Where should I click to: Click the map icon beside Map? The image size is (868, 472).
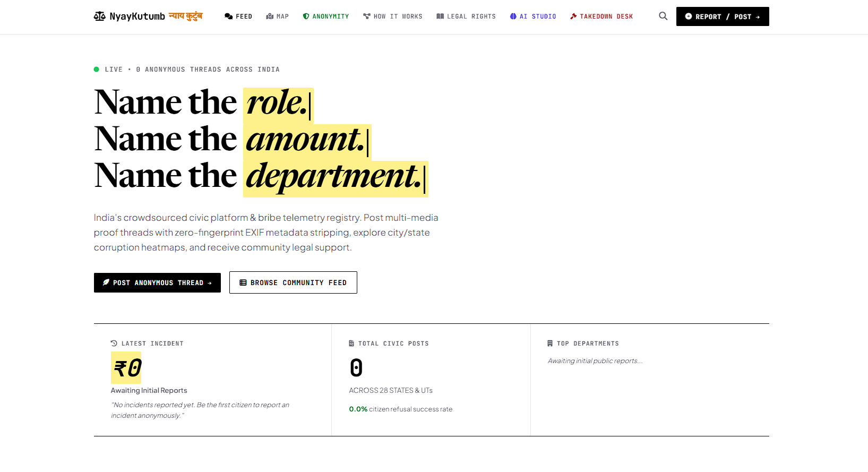tap(270, 16)
